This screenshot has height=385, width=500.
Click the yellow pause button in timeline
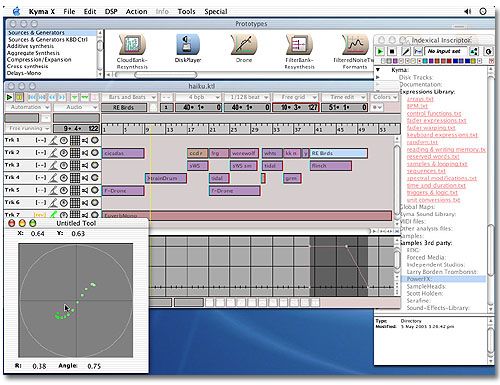19,97
